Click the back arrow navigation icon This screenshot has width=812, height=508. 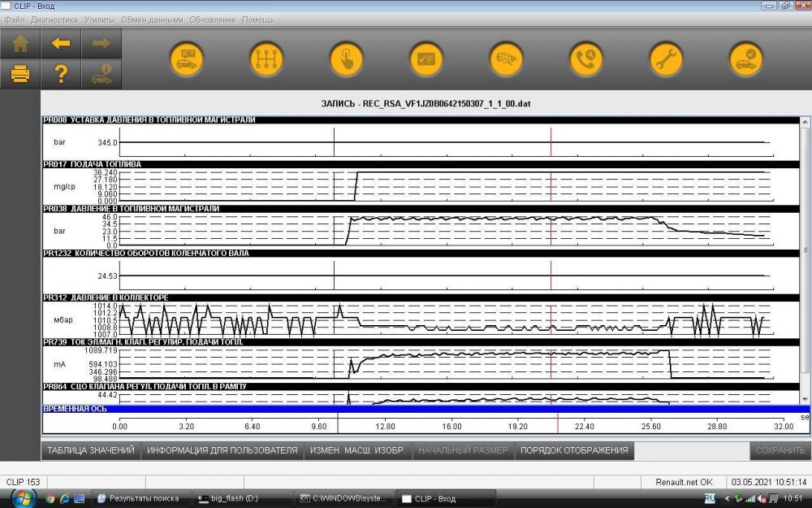(61, 44)
